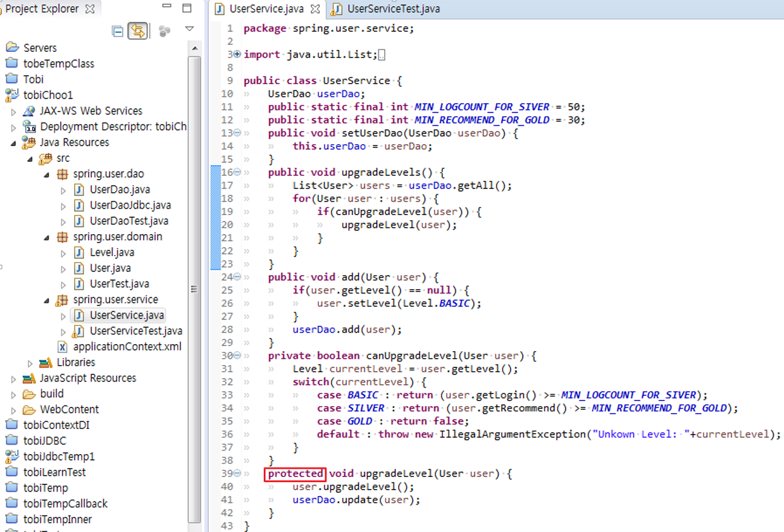Expand JavaScript Resources node
Image resolution: width=784 pixels, height=532 pixels.
pos(14,379)
